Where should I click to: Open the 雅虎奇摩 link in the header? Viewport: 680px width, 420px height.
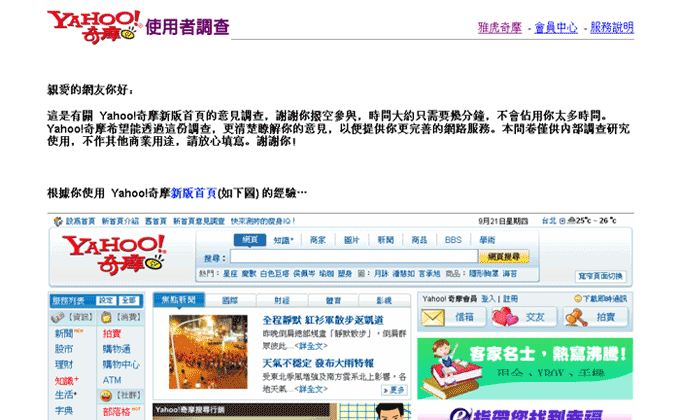(500, 28)
